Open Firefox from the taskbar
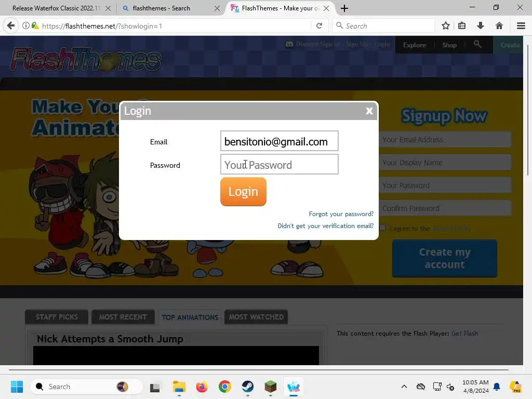This screenshot has width=532, height=399. (x=202, y=387)
